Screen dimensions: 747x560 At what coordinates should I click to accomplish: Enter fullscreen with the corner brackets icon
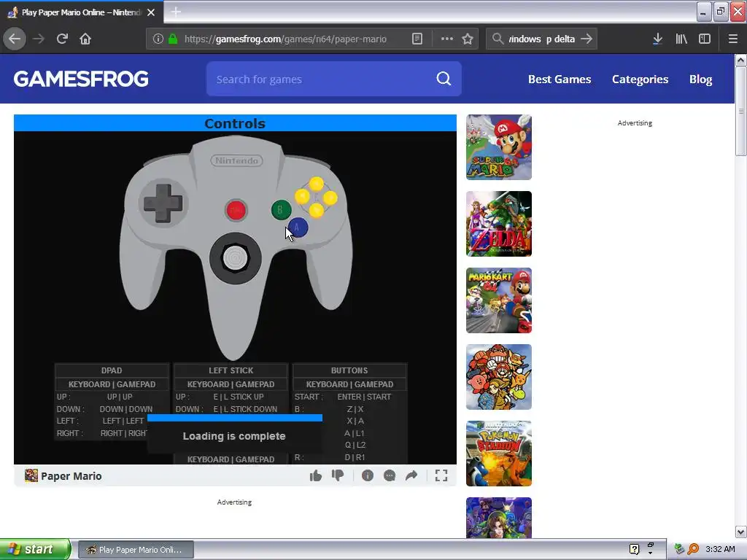coord(441,475)
